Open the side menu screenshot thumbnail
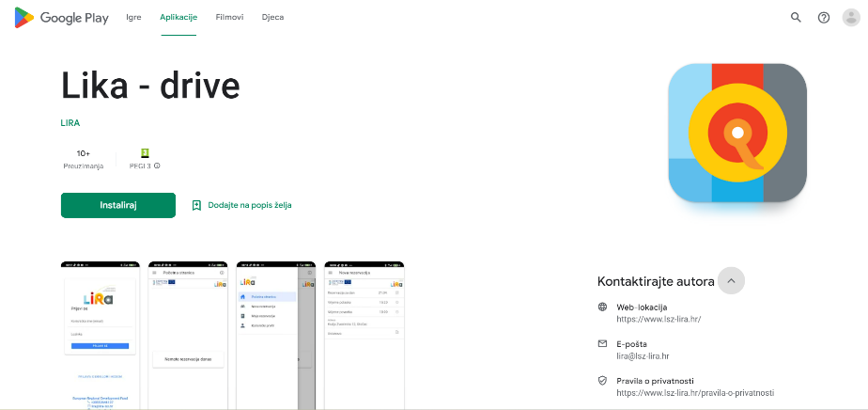This screenshot has width=868, height=410. click(275, 335)
